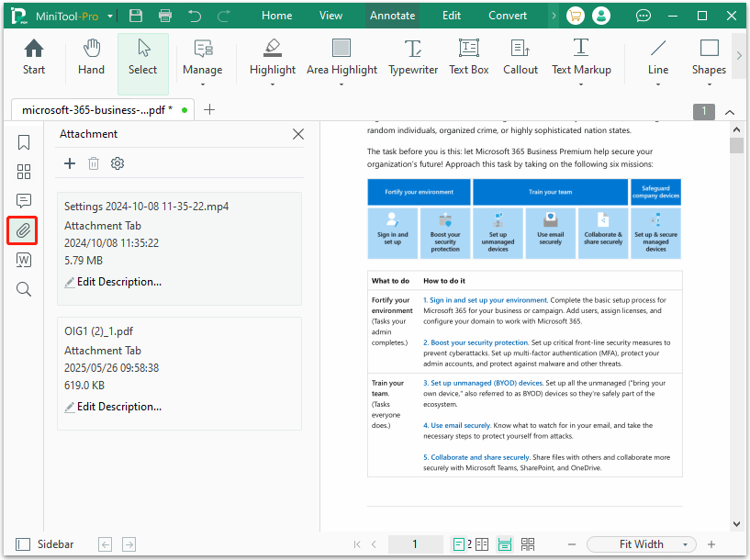Enable single page view mode

458,544
